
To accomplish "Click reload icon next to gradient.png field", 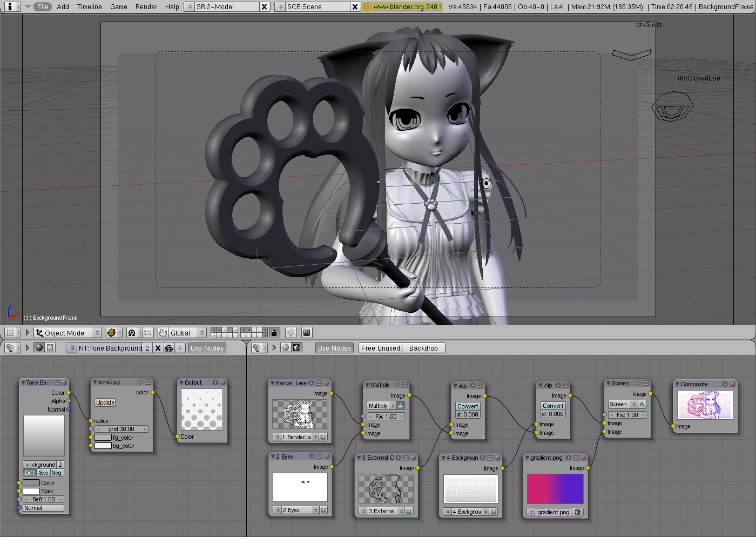I will (x=578, y=512).
